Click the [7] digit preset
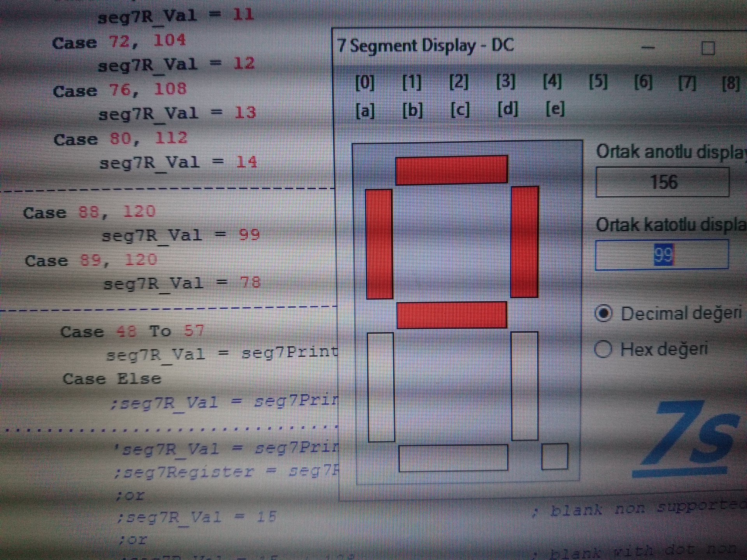The image size is (747, 560). 687,82
